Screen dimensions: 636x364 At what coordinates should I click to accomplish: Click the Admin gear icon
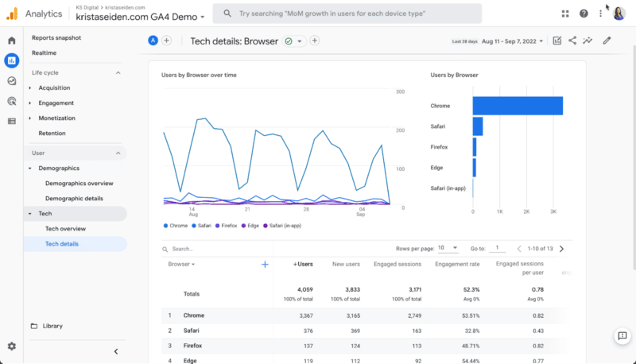click(11, 347)
